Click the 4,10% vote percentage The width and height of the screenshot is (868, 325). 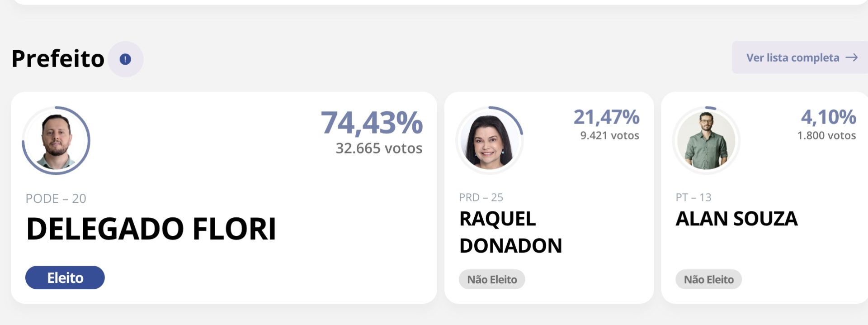click(x=828, y=117)
